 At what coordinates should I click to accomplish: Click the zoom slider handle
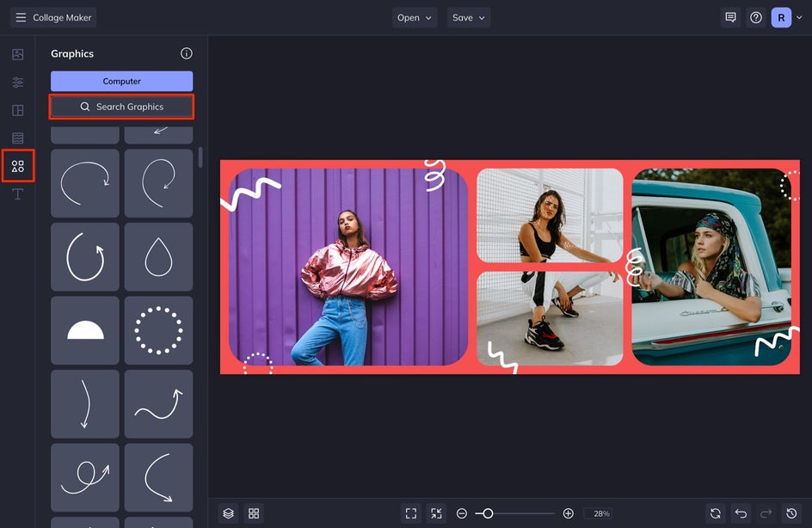coord(488,513)
